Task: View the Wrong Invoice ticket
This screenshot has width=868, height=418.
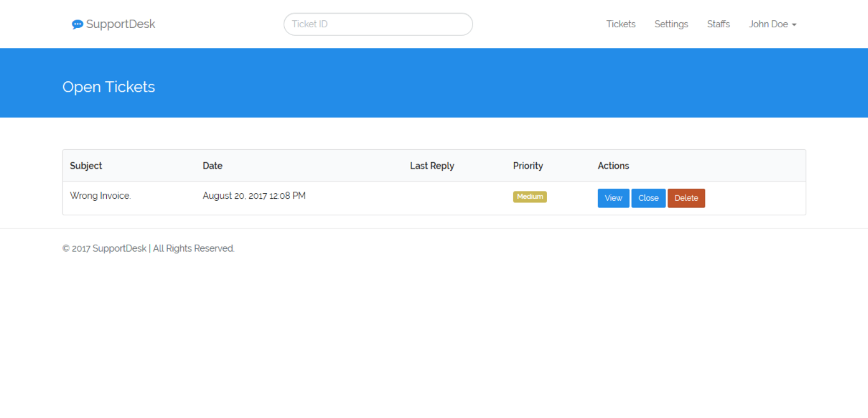Action: click(613, 198)
